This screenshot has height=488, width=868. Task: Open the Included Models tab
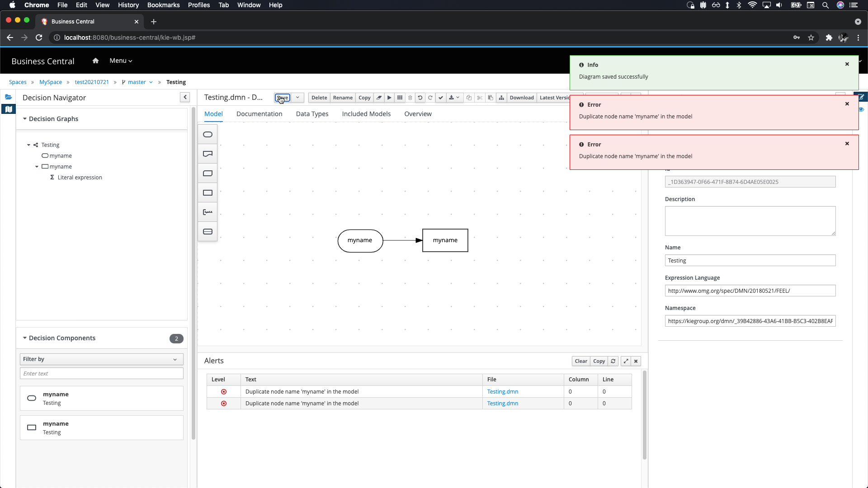coord(366,114)
